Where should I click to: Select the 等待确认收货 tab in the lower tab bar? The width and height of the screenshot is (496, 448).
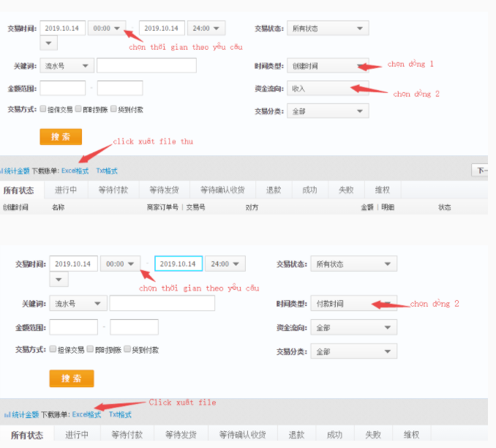coord(242,435)
